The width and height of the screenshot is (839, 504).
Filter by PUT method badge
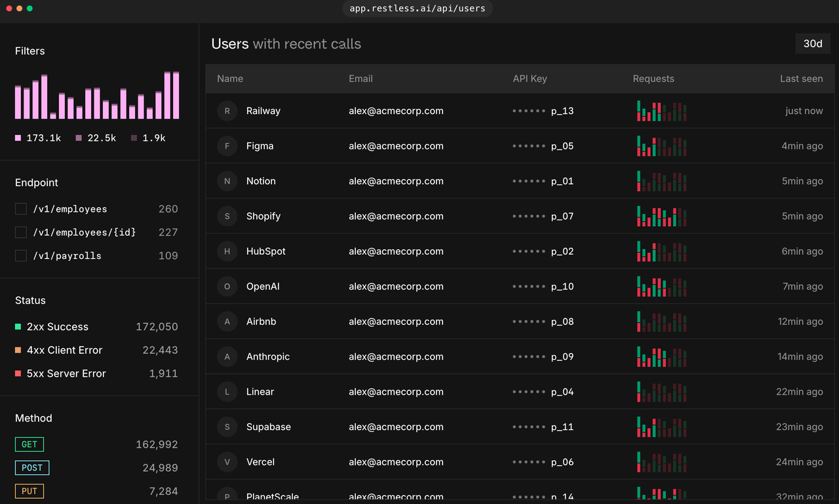[x=29, y=491]
